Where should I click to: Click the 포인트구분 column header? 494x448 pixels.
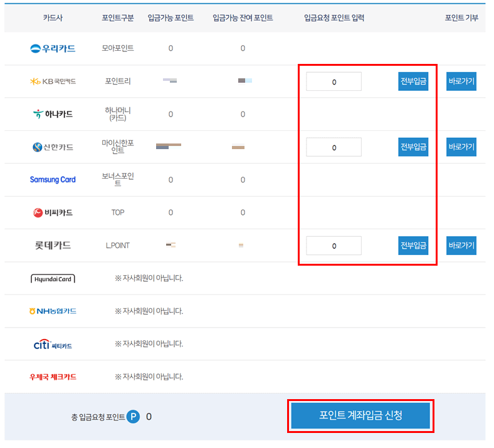click(117, 18)
